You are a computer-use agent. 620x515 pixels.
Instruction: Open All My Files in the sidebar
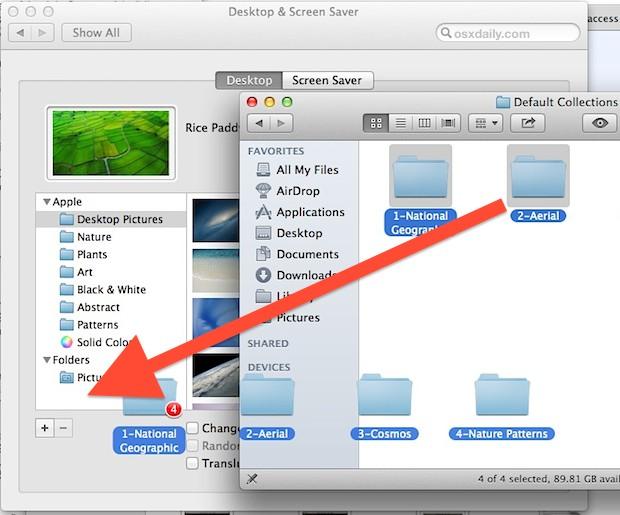coord(297,170)
